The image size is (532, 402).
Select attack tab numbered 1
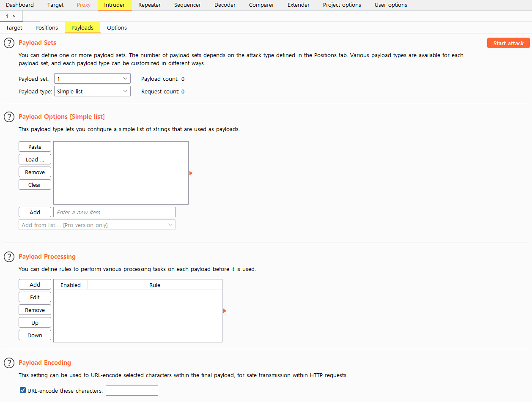[7, 16]
